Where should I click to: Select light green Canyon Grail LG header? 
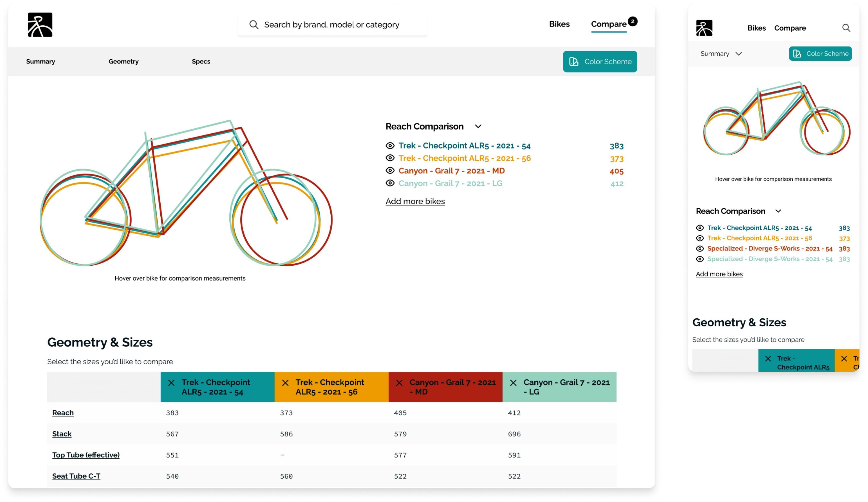[x=560, y=387]
